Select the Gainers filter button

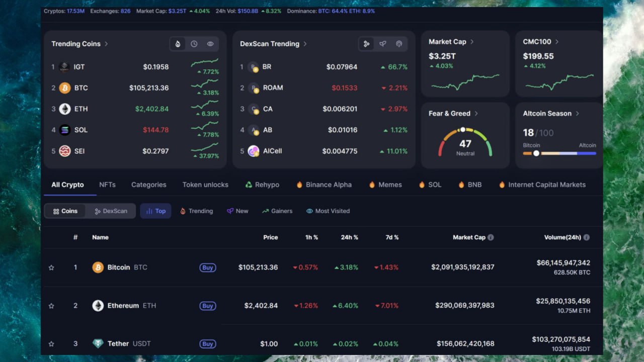click(277, 211)
